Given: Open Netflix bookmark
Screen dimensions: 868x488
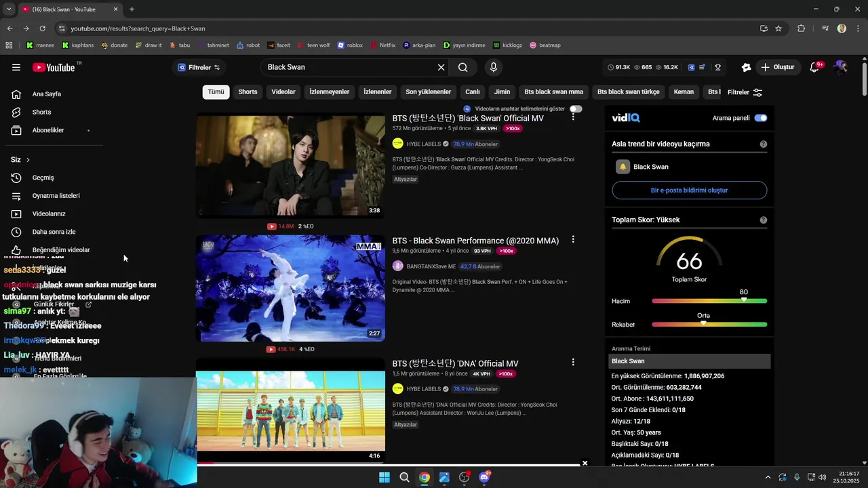Looking at the screenshot, I should pyautogui.click(x=382, y=45).
